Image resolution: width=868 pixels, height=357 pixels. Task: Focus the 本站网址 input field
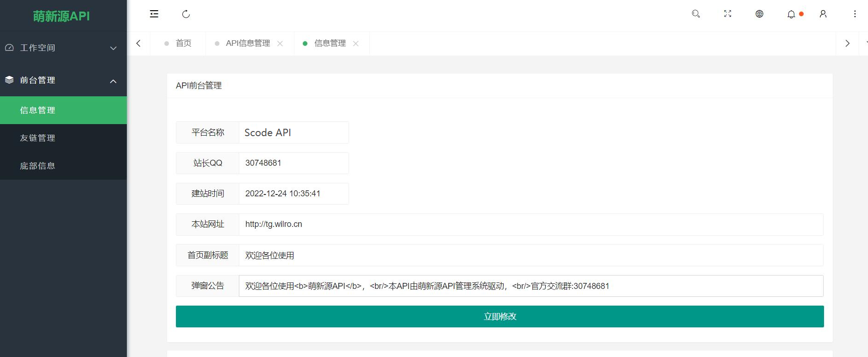click(x=531, y=225)
